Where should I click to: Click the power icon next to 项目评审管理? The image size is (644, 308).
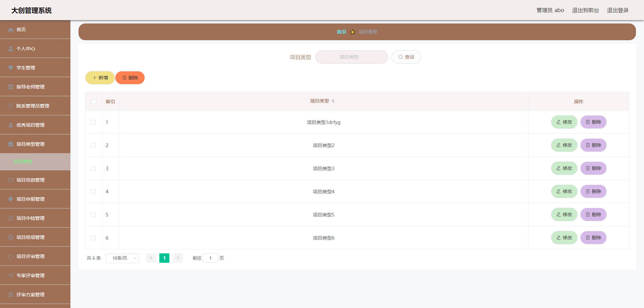[11, 256]
